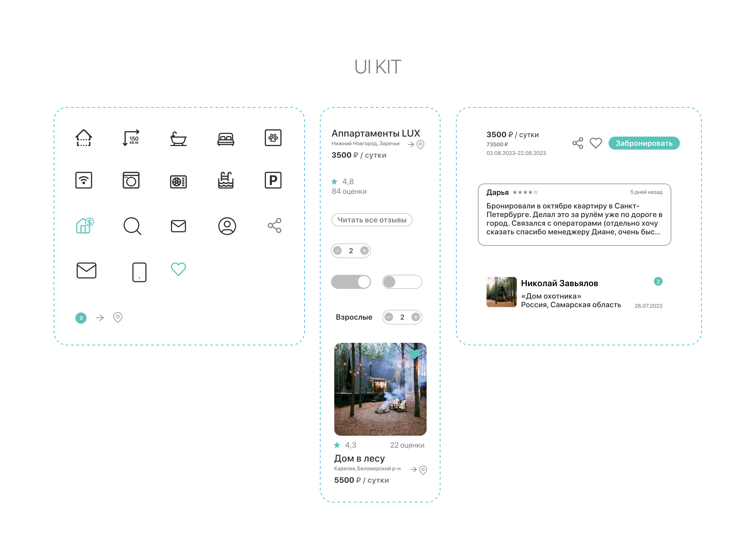Click Читать все отзывы button
The image size is (756, 541).
(372, 220)
